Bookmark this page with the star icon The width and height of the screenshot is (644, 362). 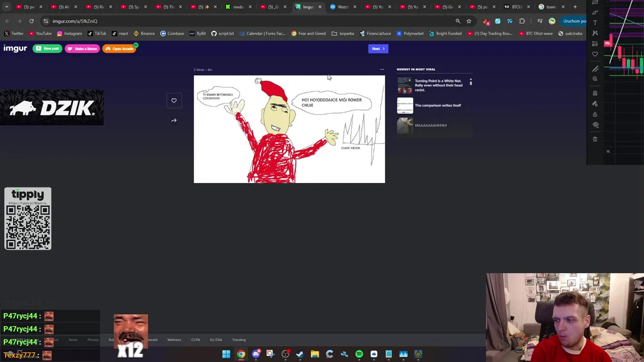(x=469, y=21)
